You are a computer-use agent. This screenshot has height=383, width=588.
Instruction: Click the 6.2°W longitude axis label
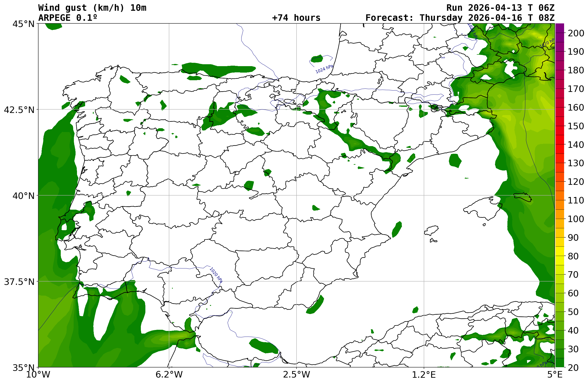(x=169, y=375)
